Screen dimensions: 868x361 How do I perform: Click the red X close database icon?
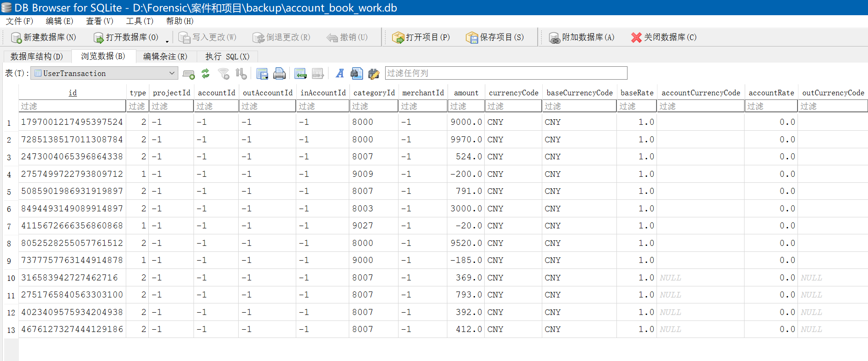tap(636, 37)
